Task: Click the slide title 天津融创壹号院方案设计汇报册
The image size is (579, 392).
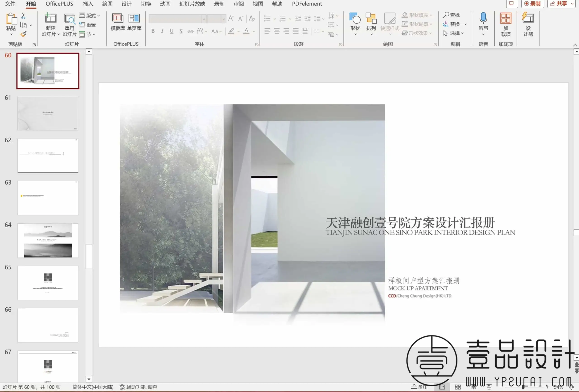Action: tap(410, 223)
